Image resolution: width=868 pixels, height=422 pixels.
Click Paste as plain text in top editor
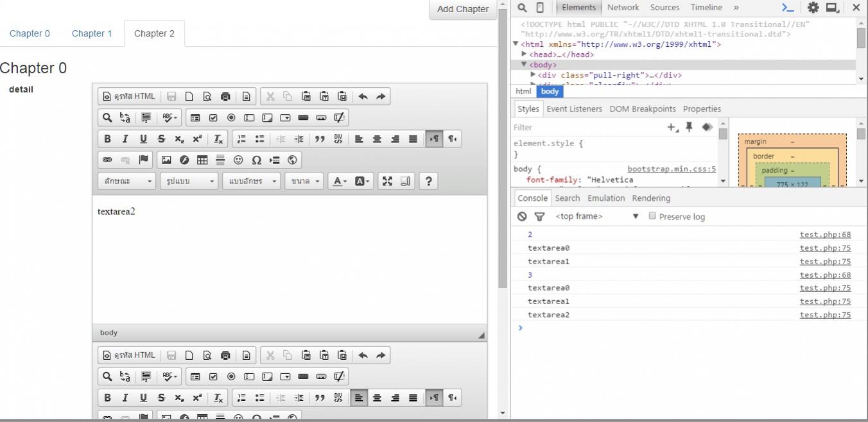click(x=324, y=96)
